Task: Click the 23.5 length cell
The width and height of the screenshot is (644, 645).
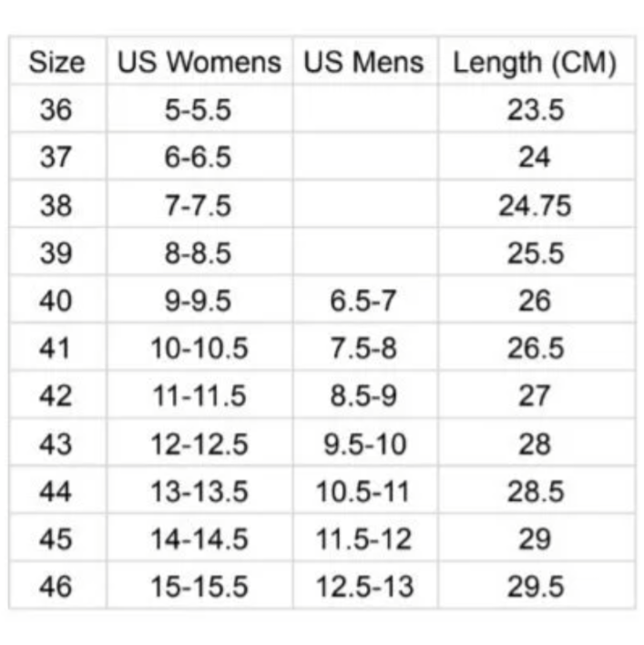Action: 535,110
